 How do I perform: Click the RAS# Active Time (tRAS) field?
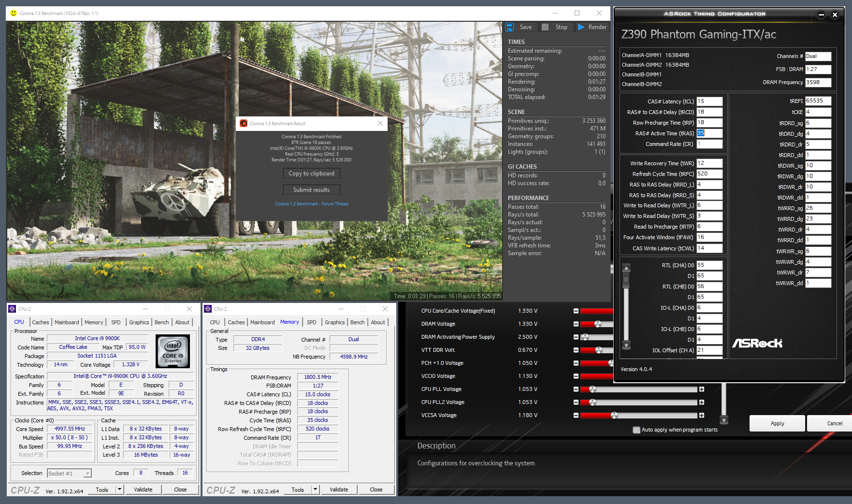[x=709, y=133]
